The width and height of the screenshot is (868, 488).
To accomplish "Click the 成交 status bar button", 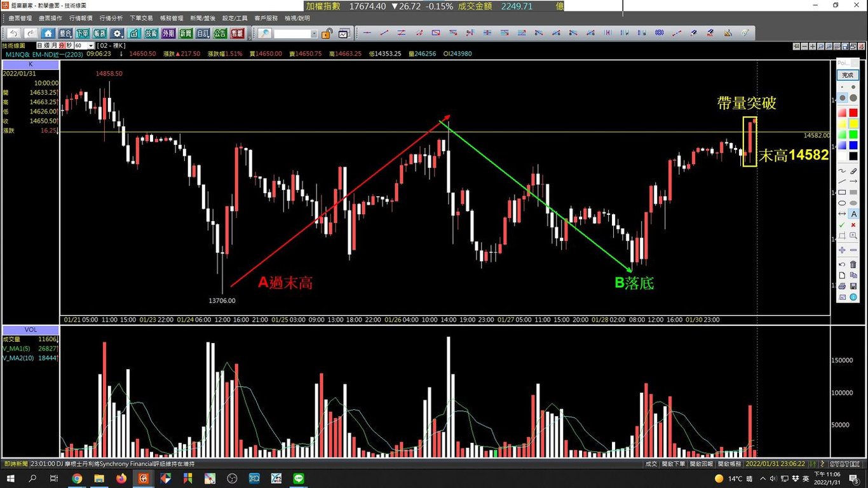I will (x=651, y=464).
